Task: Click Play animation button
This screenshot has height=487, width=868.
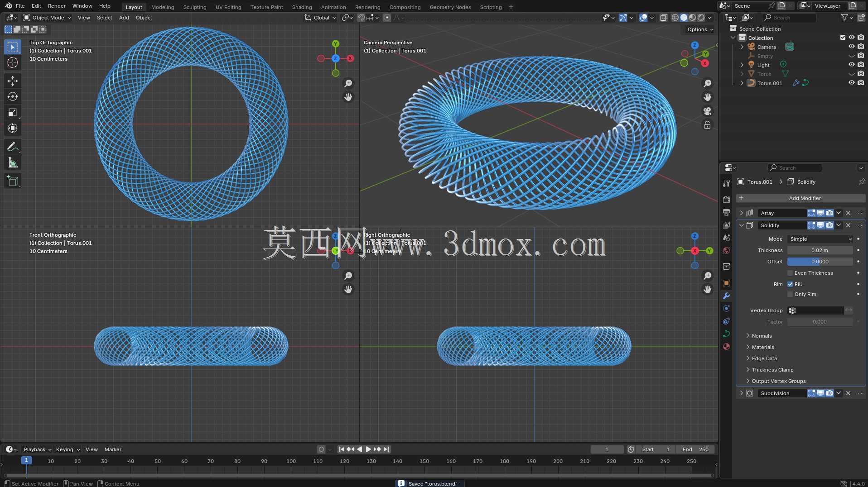Action: (x=368, y=449)
